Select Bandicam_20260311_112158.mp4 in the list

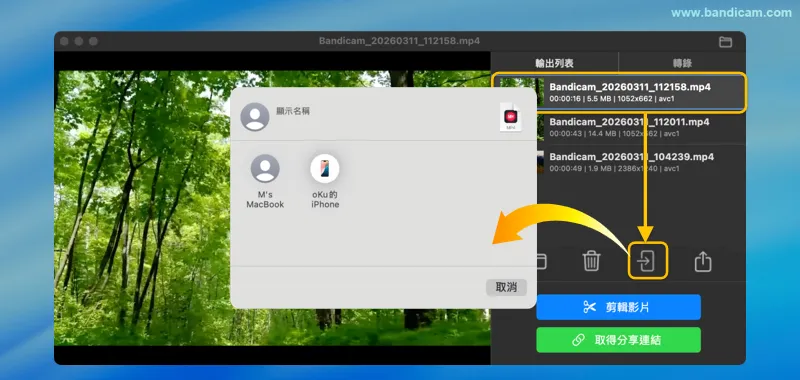coord(619,92)
